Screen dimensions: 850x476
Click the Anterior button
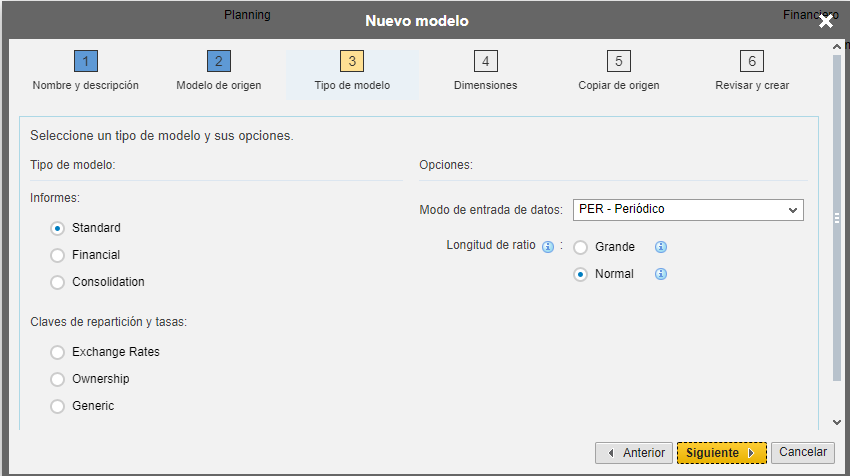634,453
